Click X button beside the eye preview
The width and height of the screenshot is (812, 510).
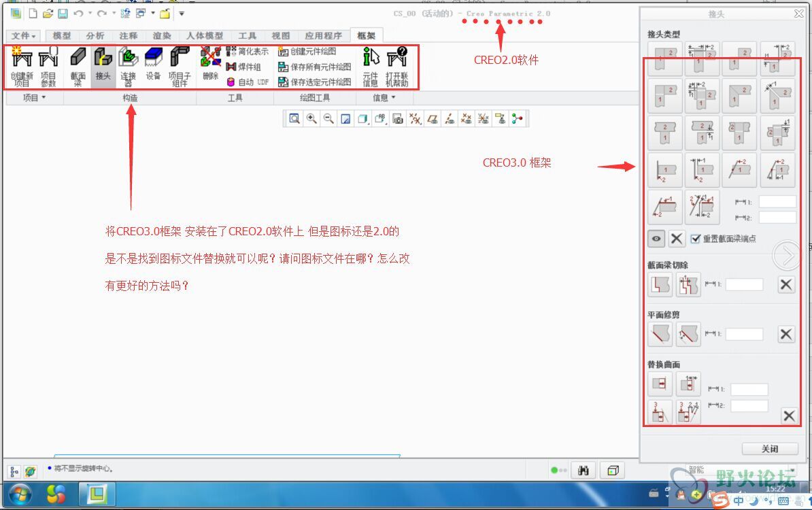coord(676,239)
